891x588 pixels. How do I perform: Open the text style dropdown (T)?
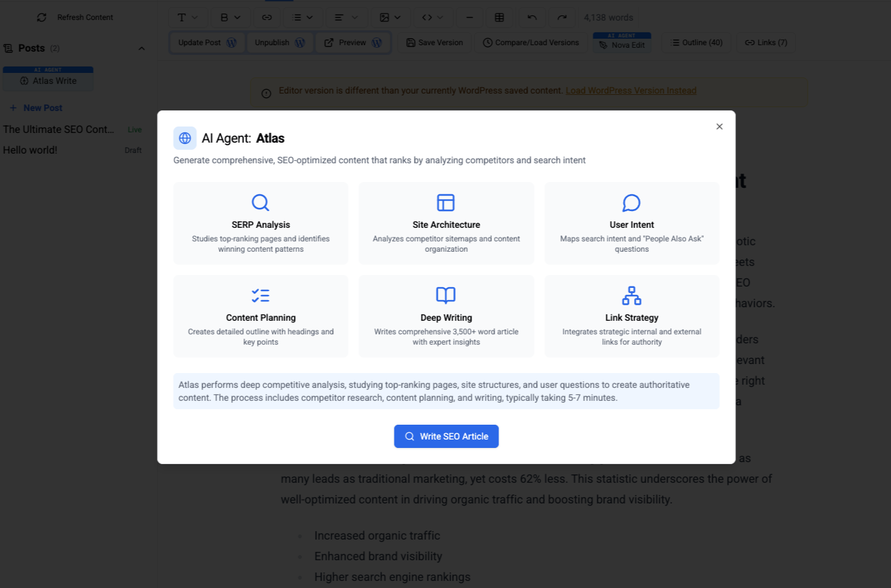coord(188,17)
